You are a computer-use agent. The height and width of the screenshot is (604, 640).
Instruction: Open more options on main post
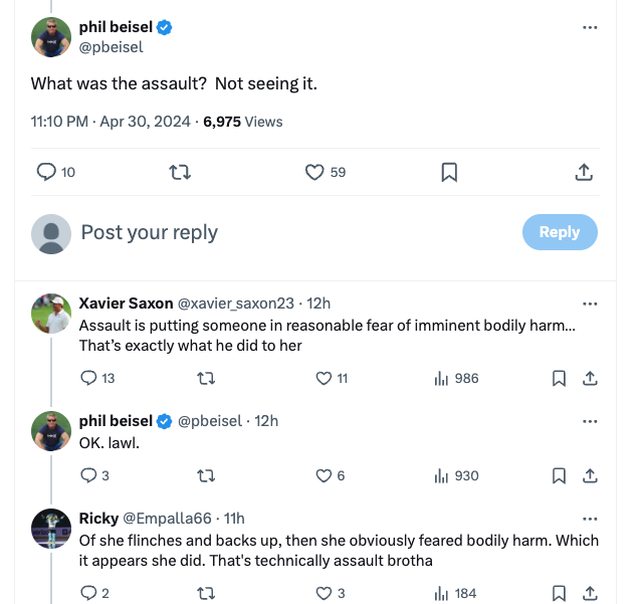point(589,28)
